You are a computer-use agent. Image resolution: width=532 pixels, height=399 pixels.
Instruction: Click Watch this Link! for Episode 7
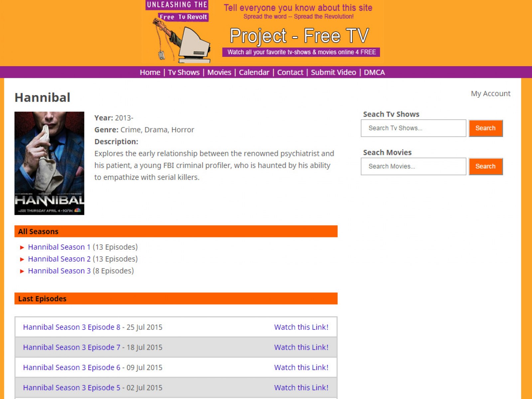point(301,347)
